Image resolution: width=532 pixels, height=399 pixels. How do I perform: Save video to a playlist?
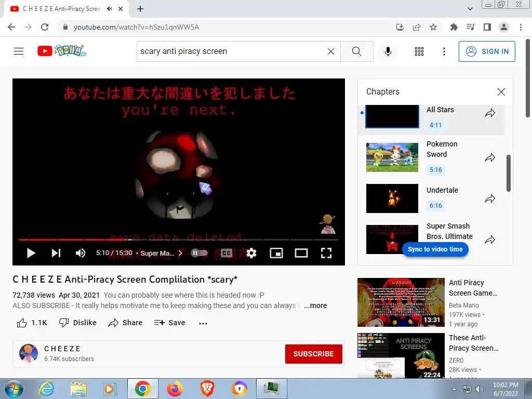point(170,323)
